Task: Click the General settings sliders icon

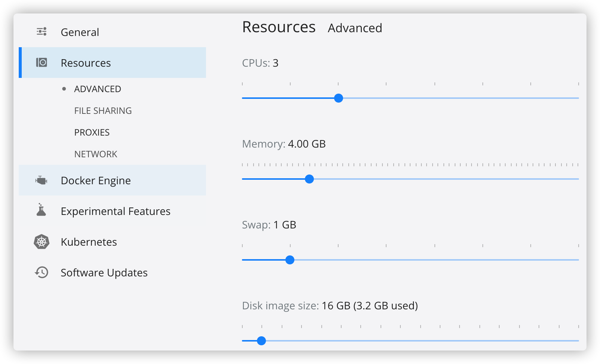Action: (42, 32)
